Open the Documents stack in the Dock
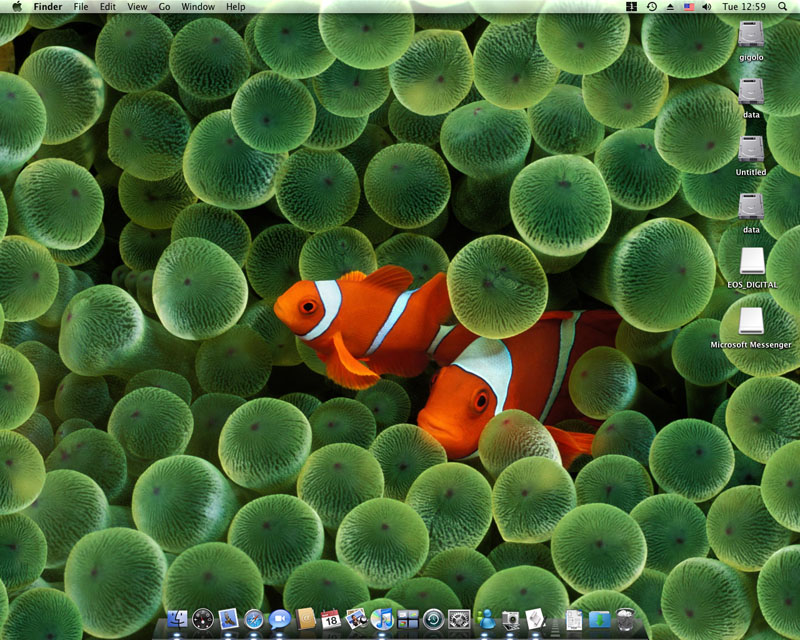Screen dimensions: 800x640 click(x=574, y=619)
